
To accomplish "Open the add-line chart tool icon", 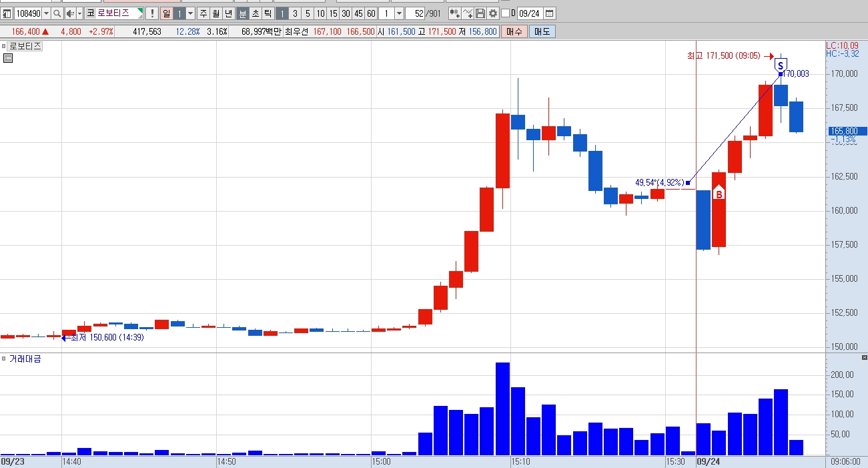I will (x=468, y=13).
